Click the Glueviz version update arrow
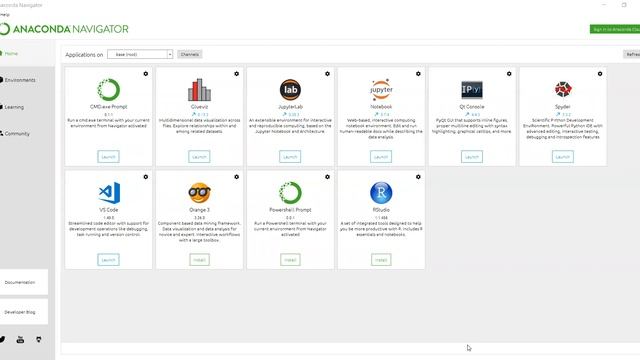640x360 pixels. tap(193, 115)
